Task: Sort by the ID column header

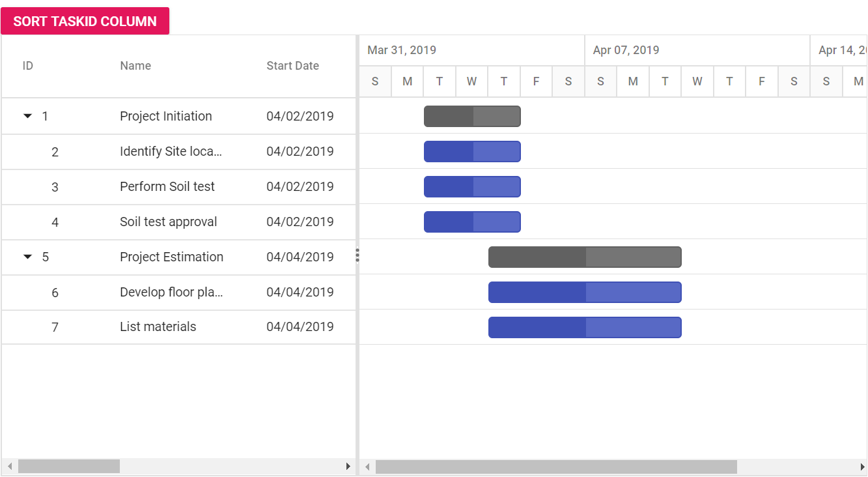Action: (x=28, y=66)
